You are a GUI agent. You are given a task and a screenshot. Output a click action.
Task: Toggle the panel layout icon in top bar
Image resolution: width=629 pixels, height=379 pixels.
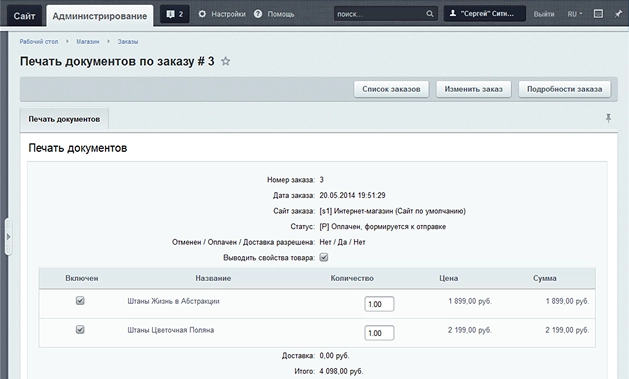(598, 14)
